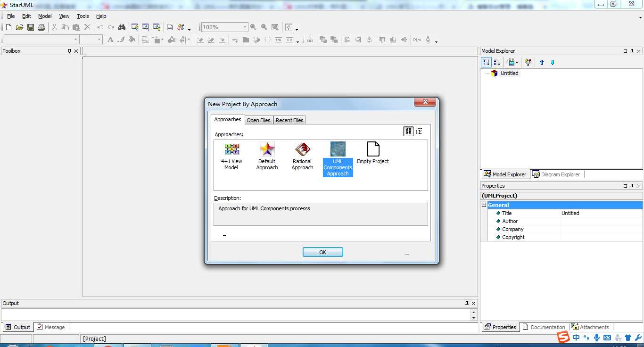
Task: Pin the Model Explorer panel
Action: tap(632, 51)
